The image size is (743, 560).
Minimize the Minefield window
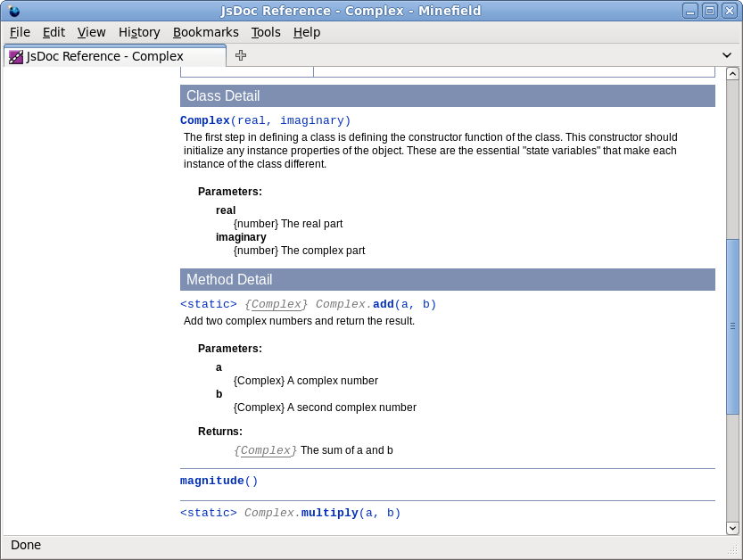coord(690,11)
